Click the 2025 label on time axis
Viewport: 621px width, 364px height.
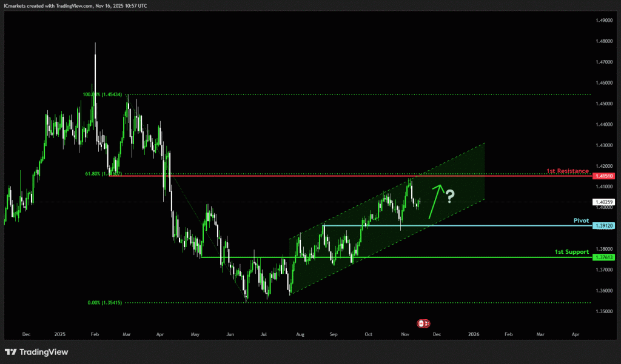pyautogui.click(x=59, y=334)
